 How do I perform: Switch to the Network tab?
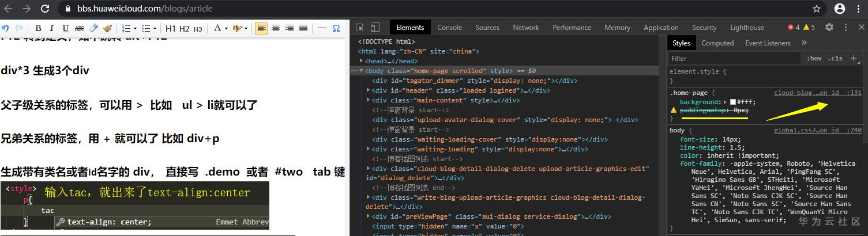point(526,27)
